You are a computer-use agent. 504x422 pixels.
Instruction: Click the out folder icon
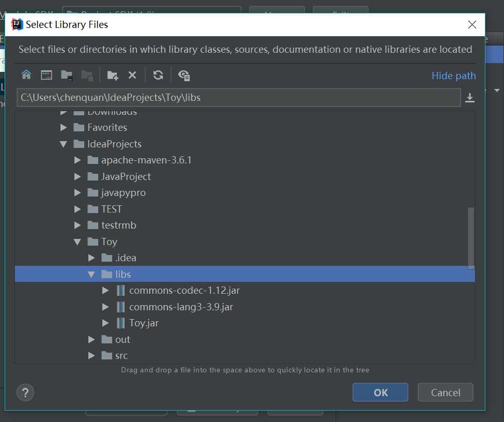point(106,339)
